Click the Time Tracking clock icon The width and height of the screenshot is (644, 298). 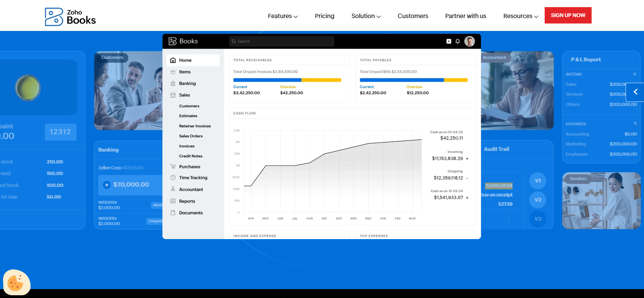(173, 177)
